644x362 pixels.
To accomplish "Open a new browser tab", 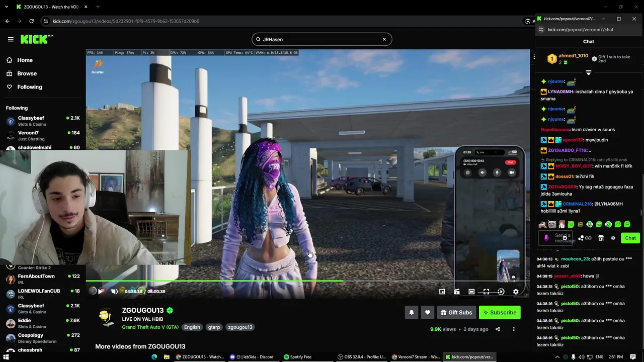I will (x=98, y=7).
